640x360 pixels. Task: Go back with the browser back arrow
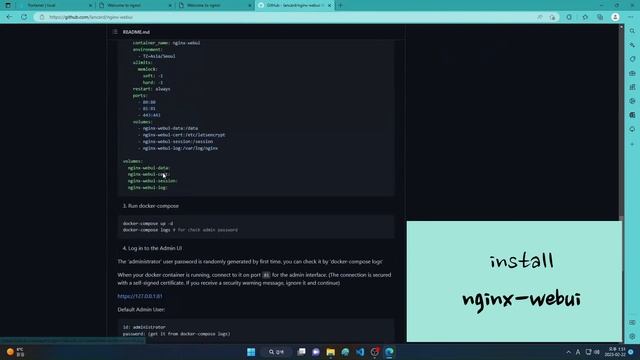9,17
